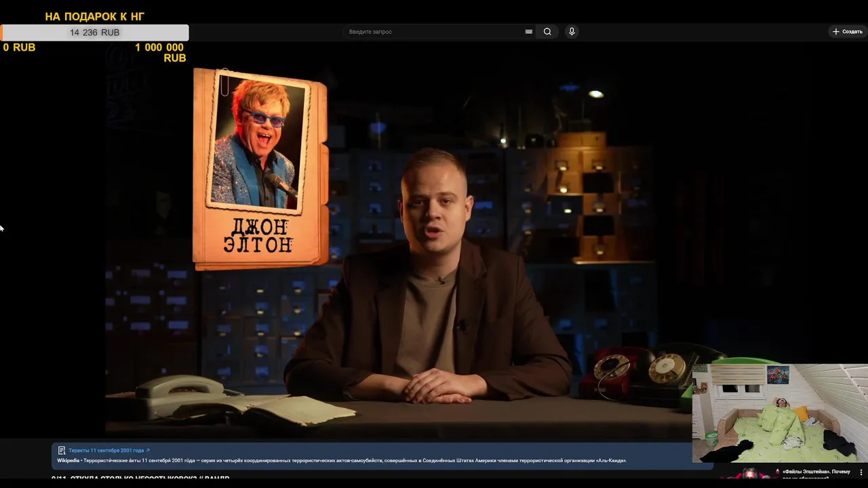Viewport: 868px width, 488px height.
Task: Click the "НА ПОДАРОК К НГ" goal title
Action: click(95, 16)
